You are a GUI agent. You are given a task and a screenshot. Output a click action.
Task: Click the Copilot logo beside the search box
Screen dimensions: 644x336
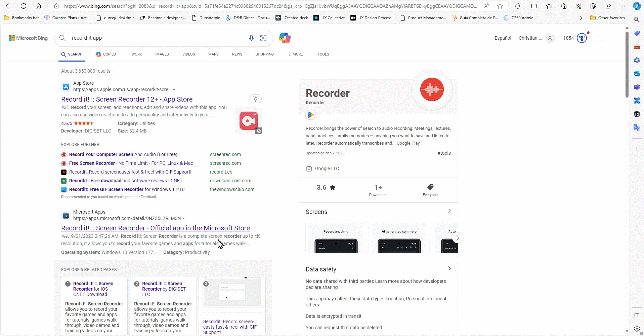click(x=285, y=38)
